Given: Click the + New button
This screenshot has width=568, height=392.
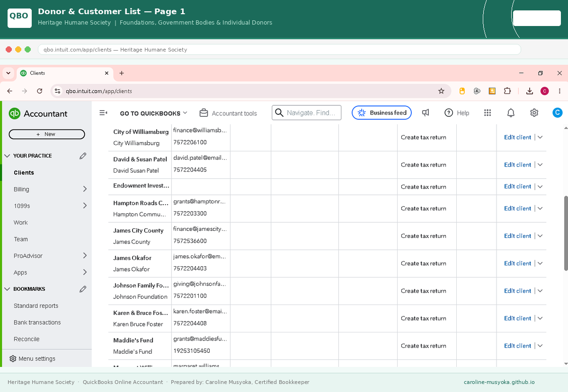Looking at the screenshot, I should [x=47, y=134].
